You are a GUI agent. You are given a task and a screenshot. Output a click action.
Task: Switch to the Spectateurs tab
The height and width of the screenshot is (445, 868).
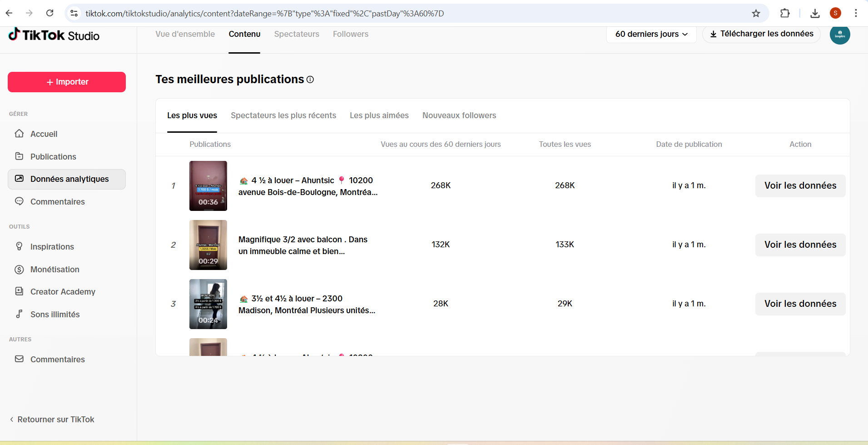[x=297, y=34]
